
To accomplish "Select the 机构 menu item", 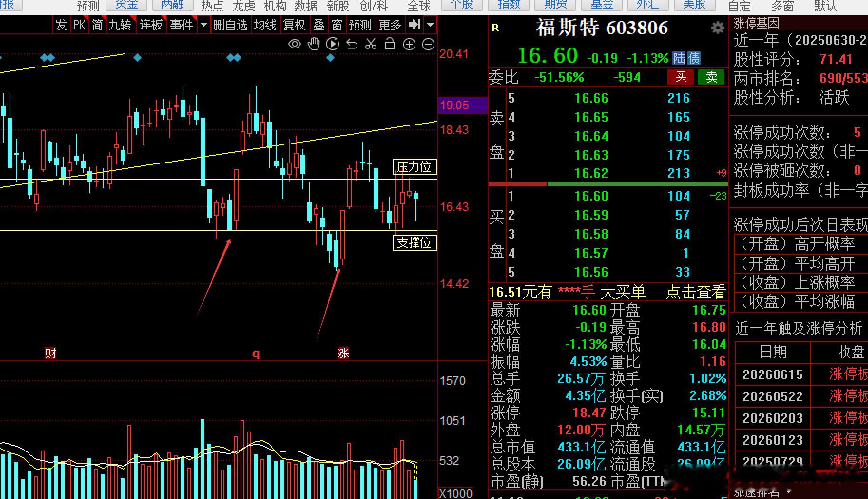I will tap(275, 6).
